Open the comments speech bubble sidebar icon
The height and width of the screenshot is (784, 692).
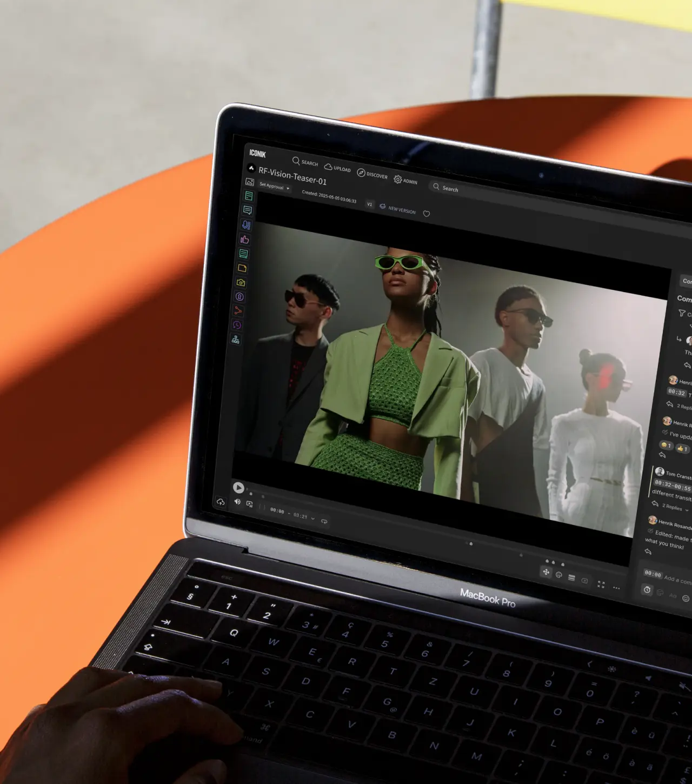pyautogui.click(x=247, y=210)
